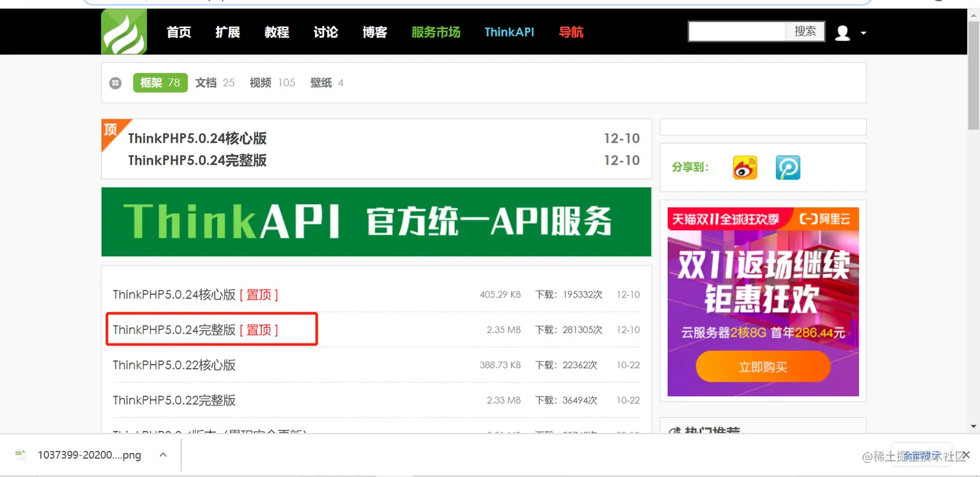Screen dimensions: 980x477
Task: Click the 下载: 195332次 download count
Action: pos(569,295)
